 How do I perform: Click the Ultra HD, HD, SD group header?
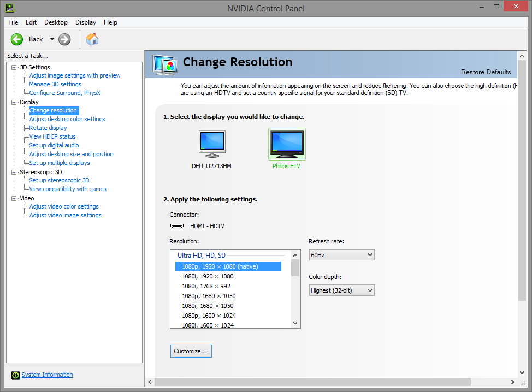coord(202,256)
